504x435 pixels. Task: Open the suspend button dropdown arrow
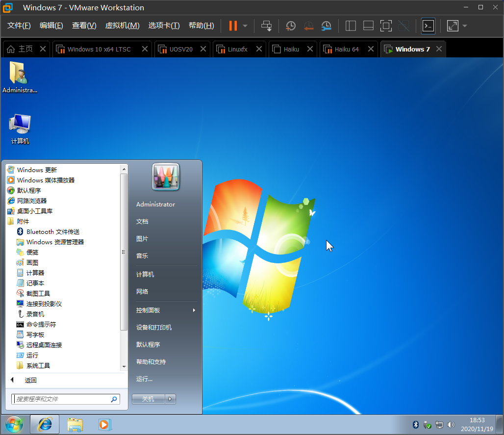(244, 26)
